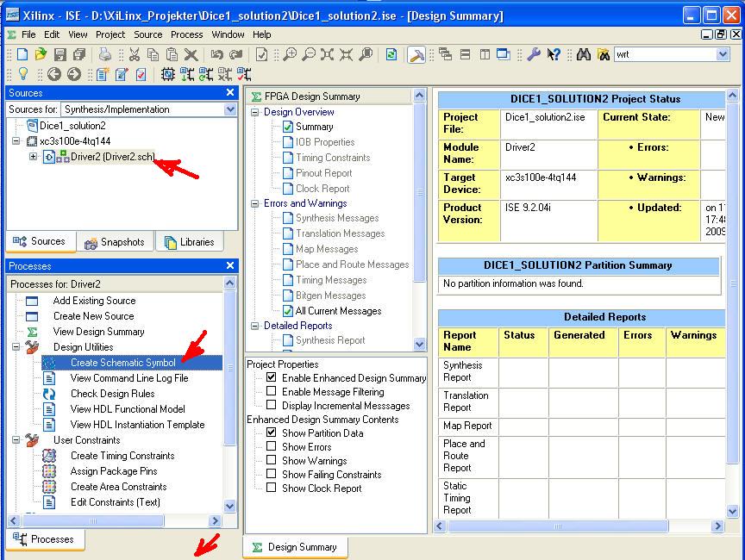Cascade windows using the cascade icon
This screenshot has width=745, height=560.
click(445, 54)
